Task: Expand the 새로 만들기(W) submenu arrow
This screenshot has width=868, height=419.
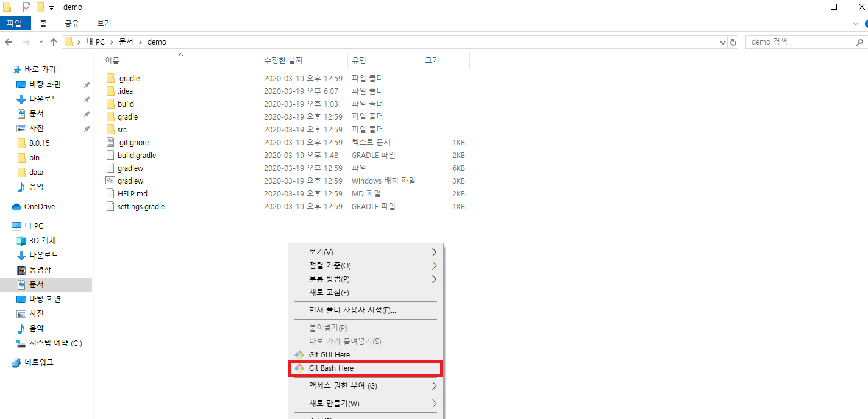Action: click(435, 403)
